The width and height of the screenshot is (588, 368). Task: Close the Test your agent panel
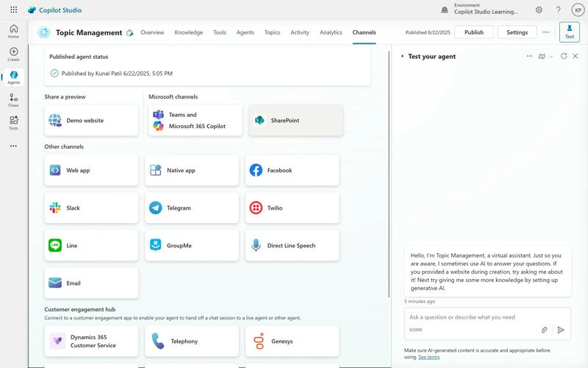coord(576,56)
